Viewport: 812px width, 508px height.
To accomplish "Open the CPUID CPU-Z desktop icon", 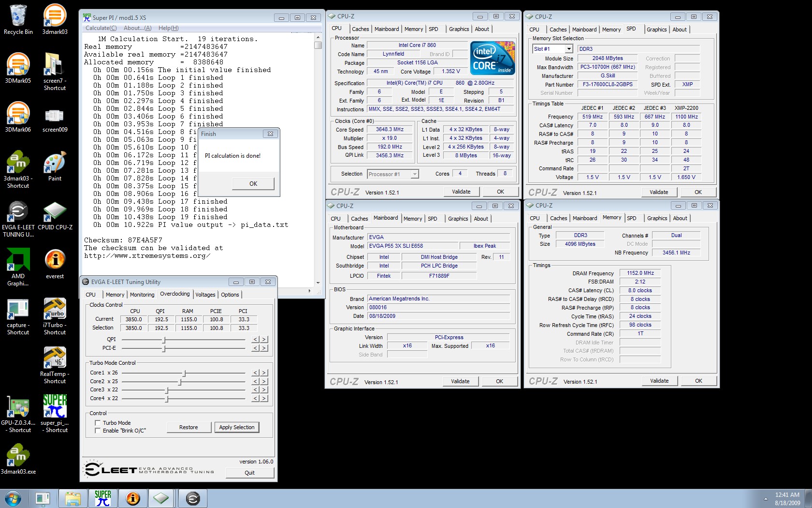I will point(55,215).
